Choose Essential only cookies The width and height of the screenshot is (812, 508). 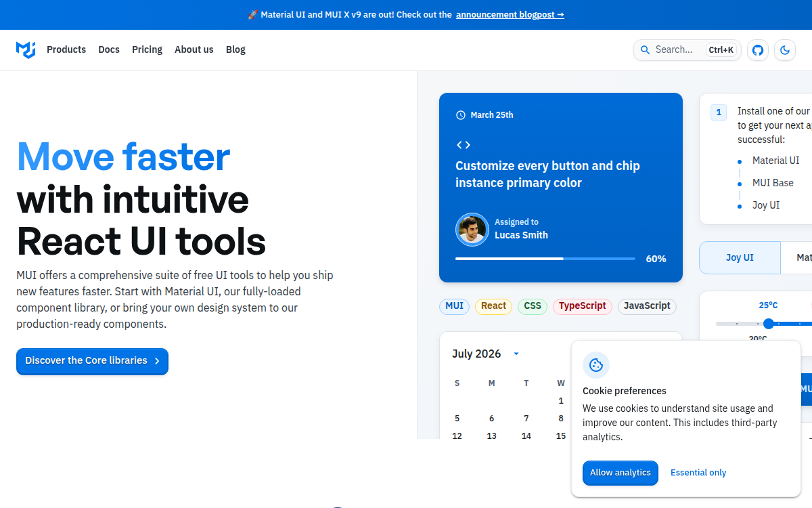pyautogui.click(x=698, y=473)
